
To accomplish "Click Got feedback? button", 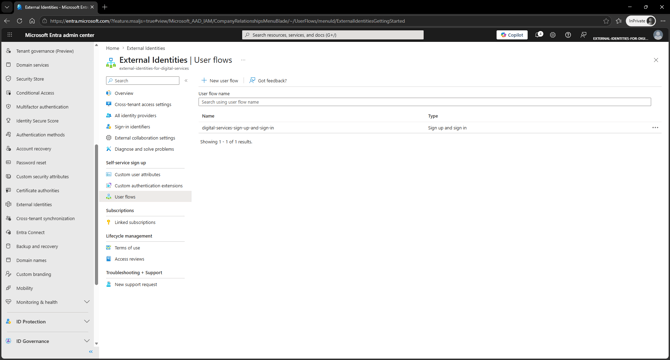I will [x=268, y=80].
